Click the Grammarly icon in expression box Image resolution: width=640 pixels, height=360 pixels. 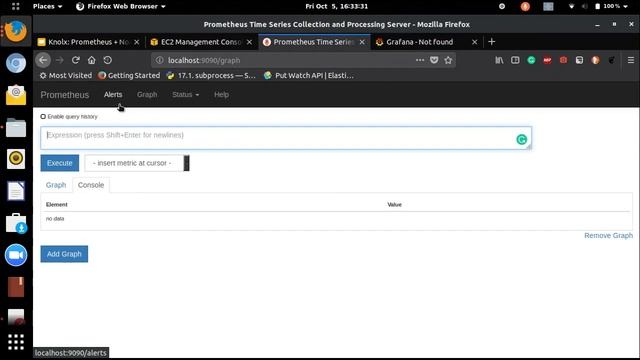(x=521, y=140)
